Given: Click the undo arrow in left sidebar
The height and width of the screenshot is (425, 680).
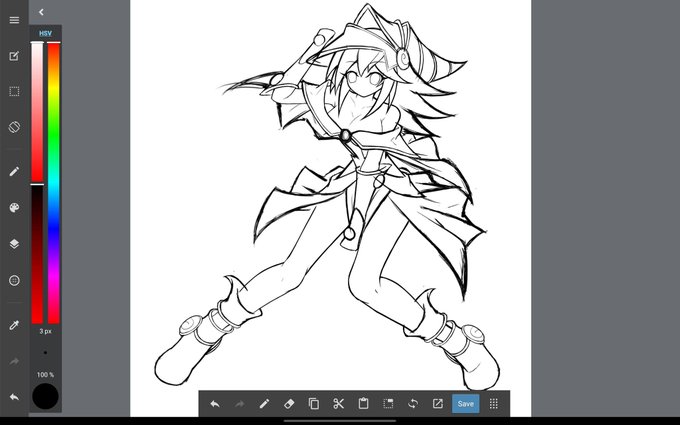Looking at the screenshot, I should tap(14, 397).
